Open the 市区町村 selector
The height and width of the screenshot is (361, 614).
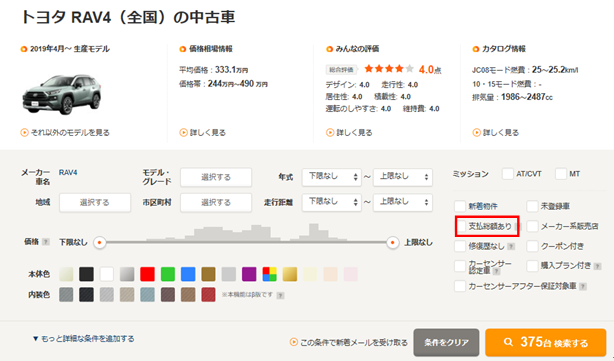[216, 202]
